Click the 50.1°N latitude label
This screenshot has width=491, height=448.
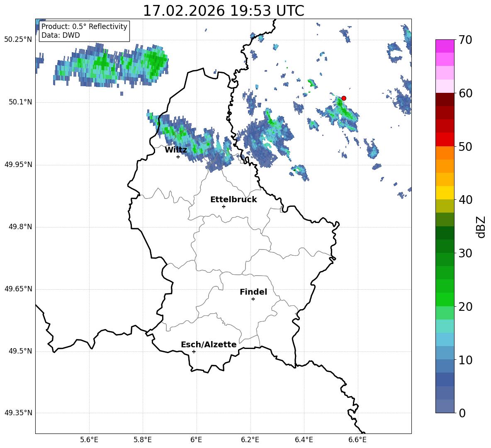point(20,102)
